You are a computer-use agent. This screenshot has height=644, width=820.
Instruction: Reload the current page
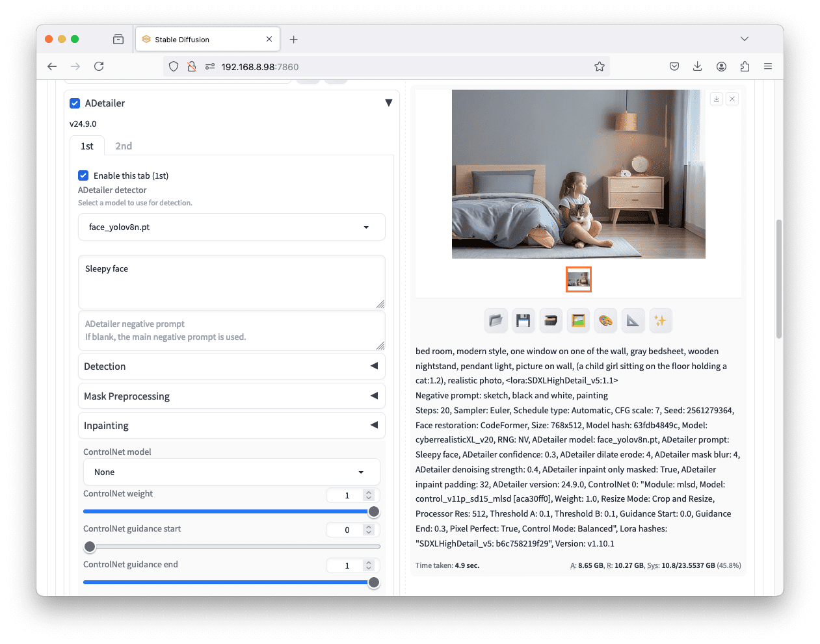point(99,66)
